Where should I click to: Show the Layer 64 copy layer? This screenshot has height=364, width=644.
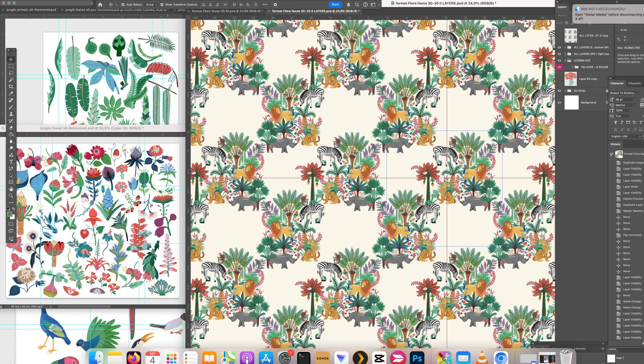point(559,79)
